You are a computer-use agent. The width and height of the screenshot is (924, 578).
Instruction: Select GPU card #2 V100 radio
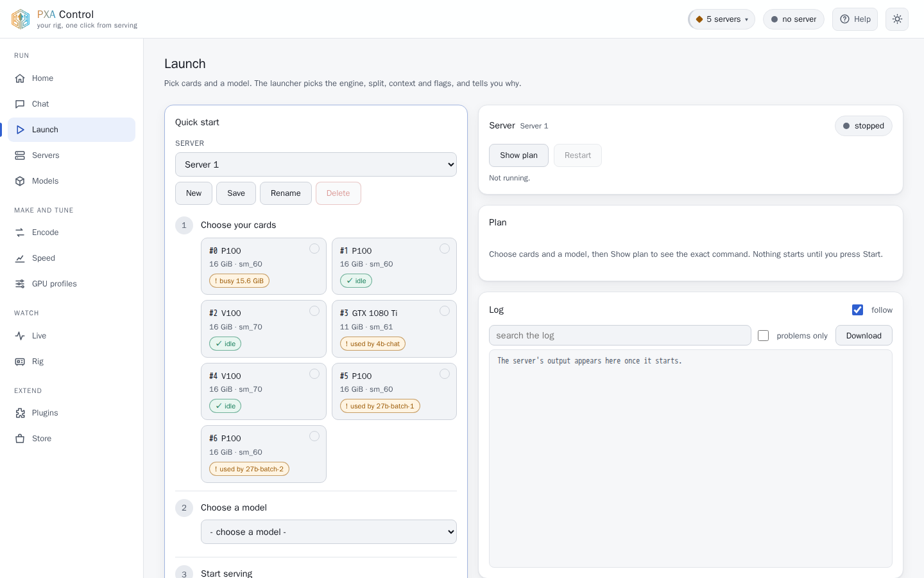(x=314, y=311)
